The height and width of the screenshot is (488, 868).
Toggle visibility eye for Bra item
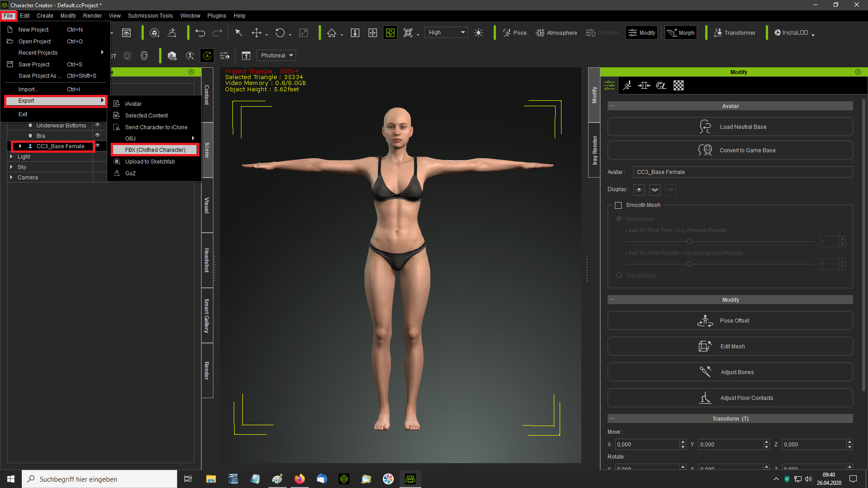pyautogui.click(x=97, y=135)
